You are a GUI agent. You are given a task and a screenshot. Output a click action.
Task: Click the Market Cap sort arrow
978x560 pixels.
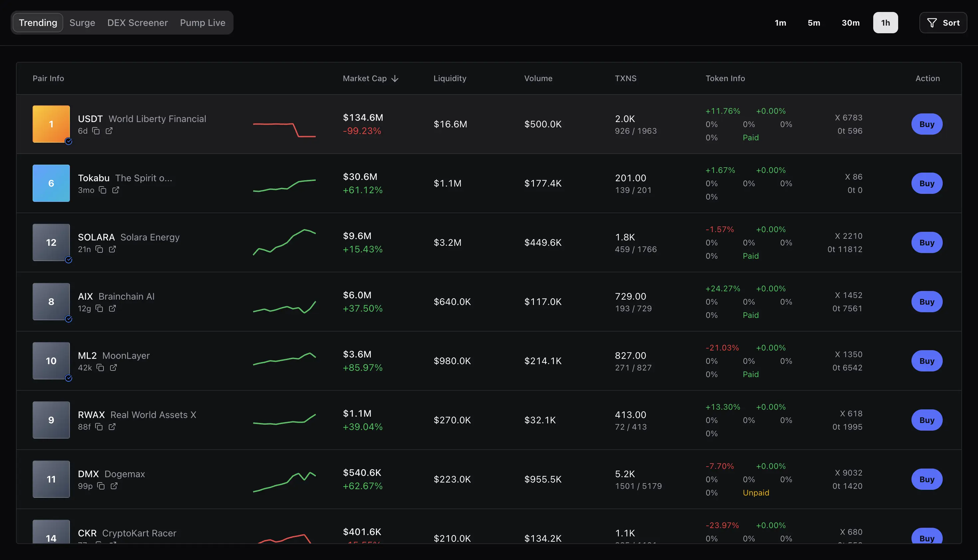[395, 78]
